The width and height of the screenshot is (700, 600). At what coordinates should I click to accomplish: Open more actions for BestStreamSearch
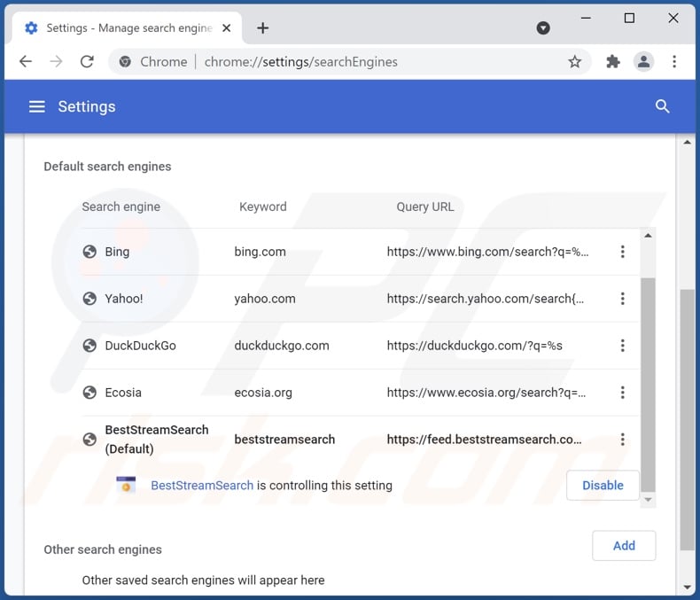[622, 440]
